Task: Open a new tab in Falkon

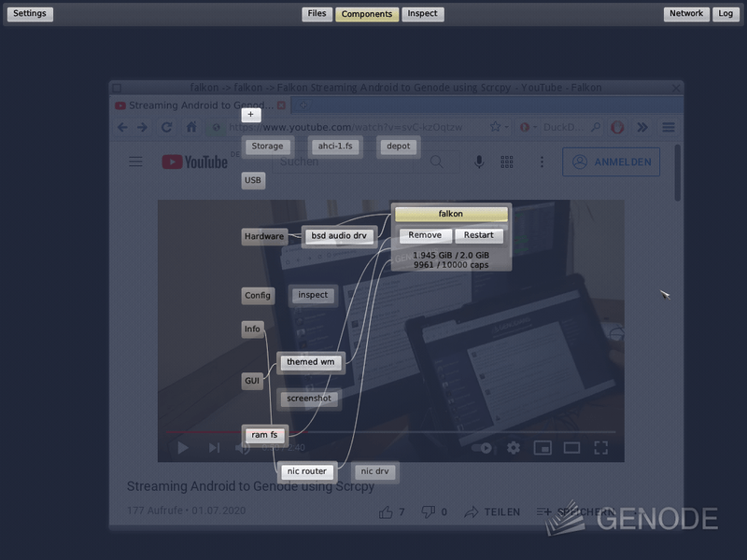Action: 303,105
